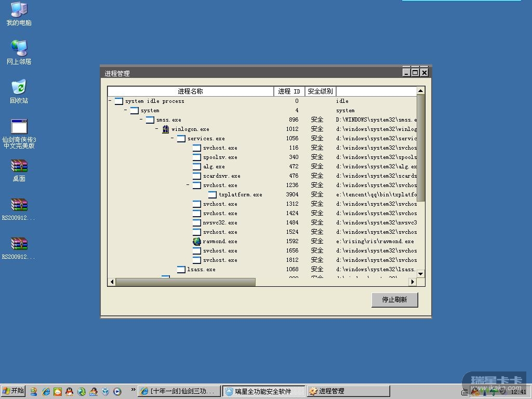Collapse the winlogon.exe tree node

157,129
